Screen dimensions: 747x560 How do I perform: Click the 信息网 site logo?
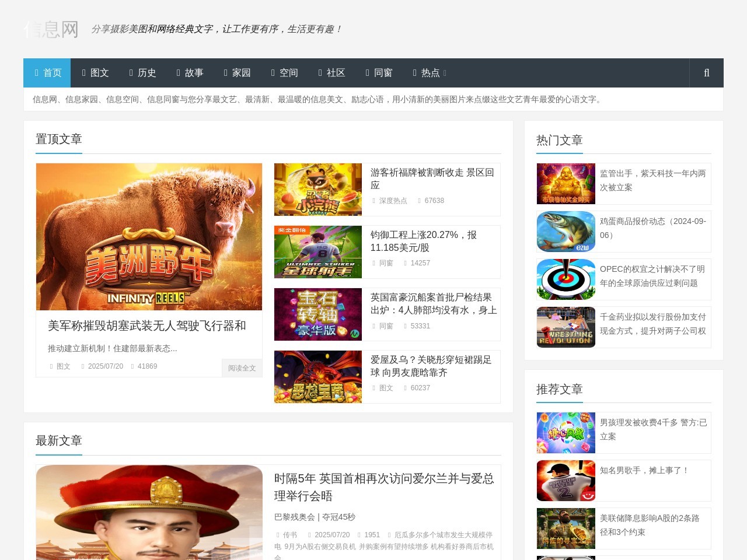click(51, 29)
